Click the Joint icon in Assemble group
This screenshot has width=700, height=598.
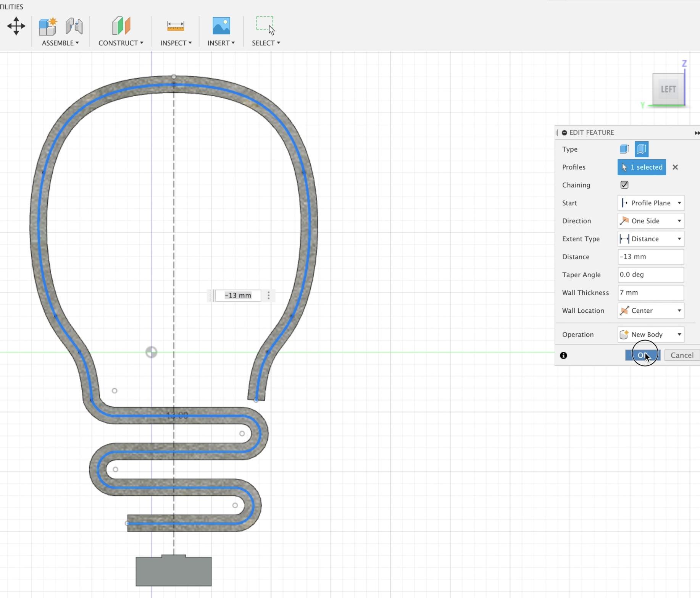point(74,26)
